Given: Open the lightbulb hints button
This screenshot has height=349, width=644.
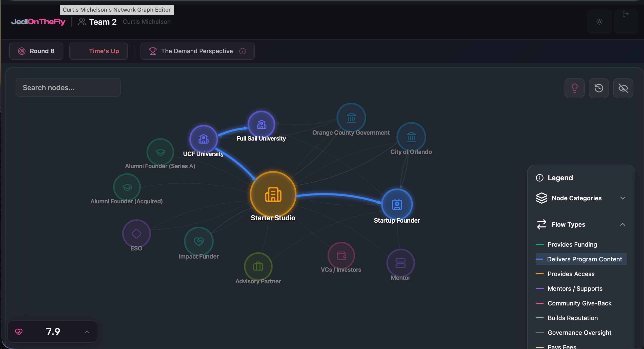Looking at the screenshot, I should coord(575,88).
